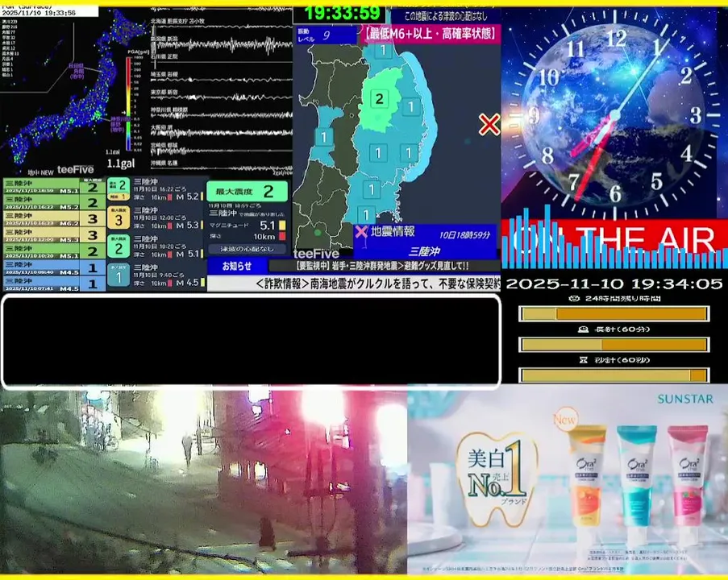Viewport: 728px width, 580px height.
Task: Click the 大阪府 seismic waveform trace
Action: tap(222, 133)
